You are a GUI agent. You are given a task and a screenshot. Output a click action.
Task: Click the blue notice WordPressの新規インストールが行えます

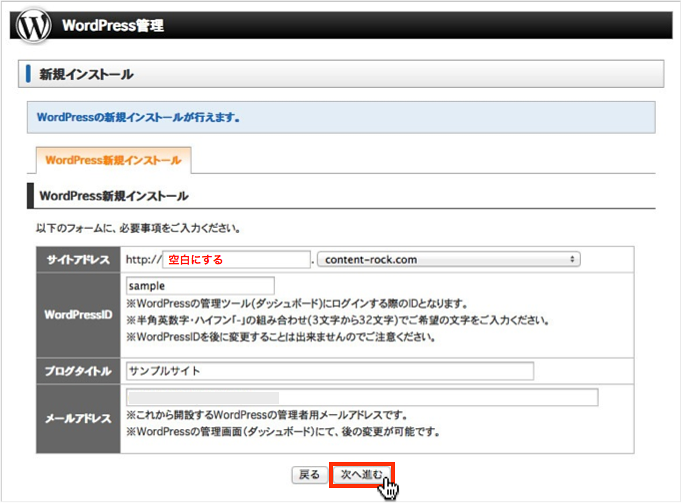tap(341, 117)
